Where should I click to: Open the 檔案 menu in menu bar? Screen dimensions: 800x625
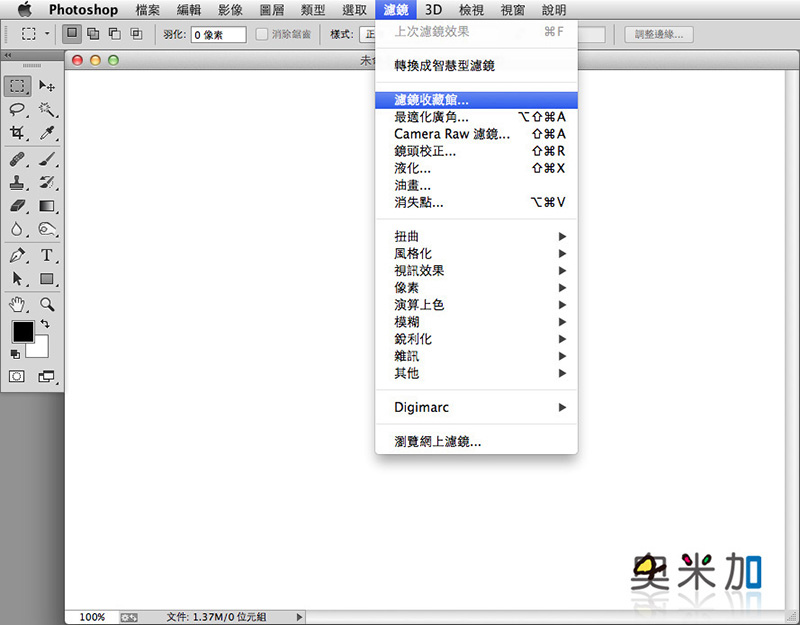coord(147,10)
